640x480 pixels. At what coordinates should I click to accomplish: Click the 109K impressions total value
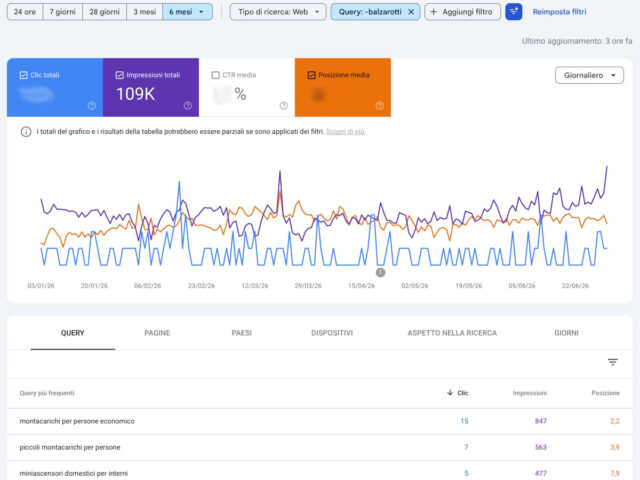[x=136, y=94]
